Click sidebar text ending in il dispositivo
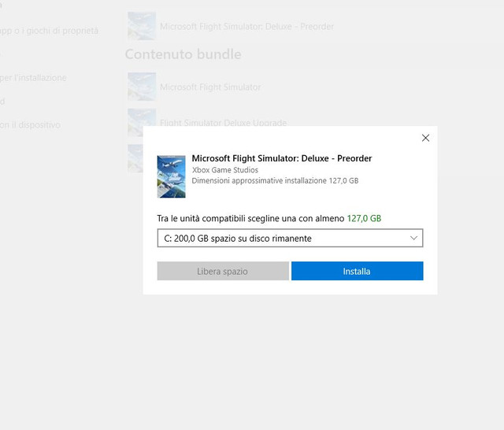Screen dimensions: 504x430 [x=30, y=124]
